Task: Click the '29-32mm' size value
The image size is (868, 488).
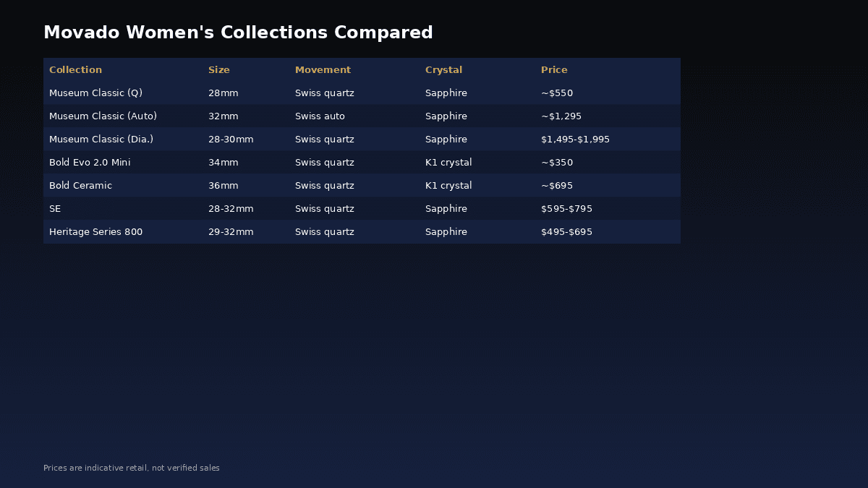Action: click(x=231, y=232)
